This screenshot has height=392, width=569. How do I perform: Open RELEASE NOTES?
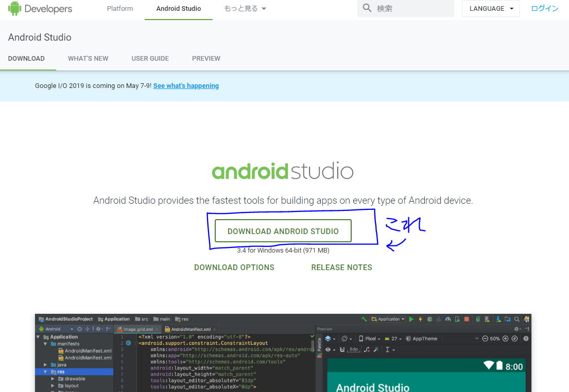coord(341,268)
